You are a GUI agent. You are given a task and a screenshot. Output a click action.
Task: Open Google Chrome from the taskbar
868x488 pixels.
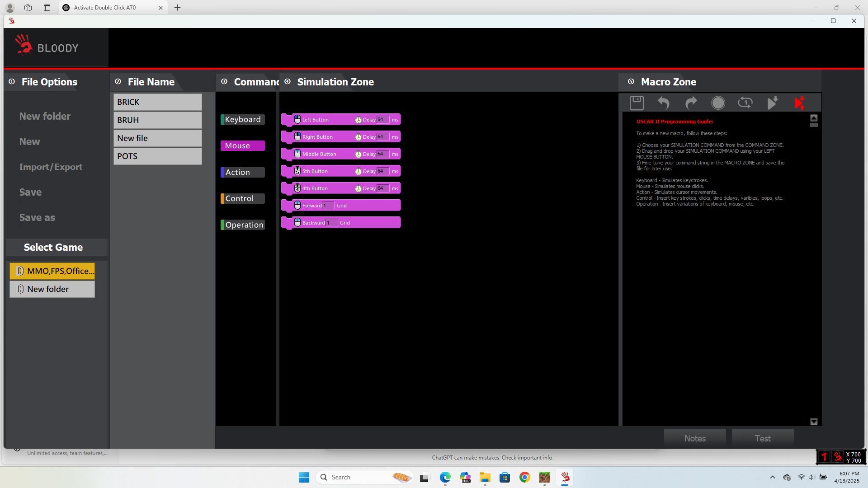point(524,477)
